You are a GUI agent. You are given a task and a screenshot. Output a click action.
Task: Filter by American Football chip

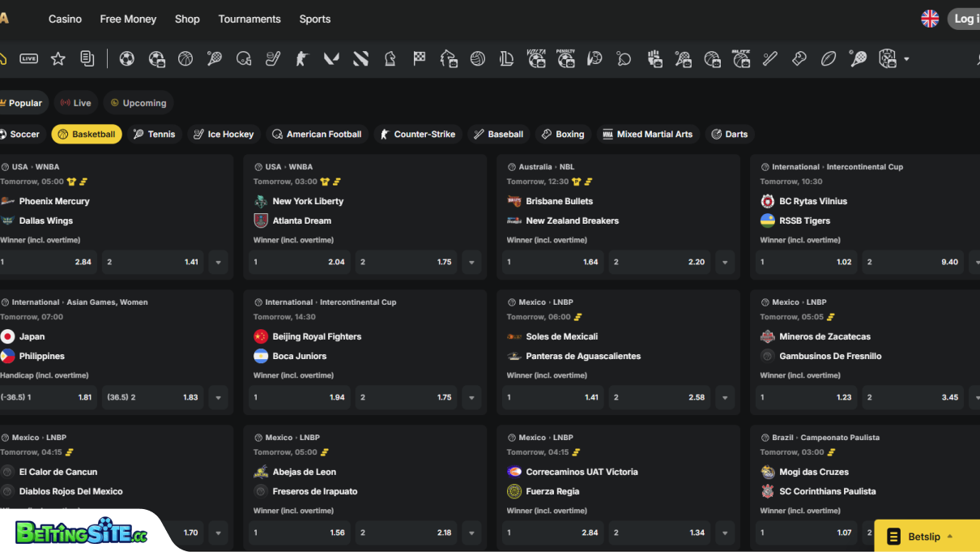[x=317, y=134]
